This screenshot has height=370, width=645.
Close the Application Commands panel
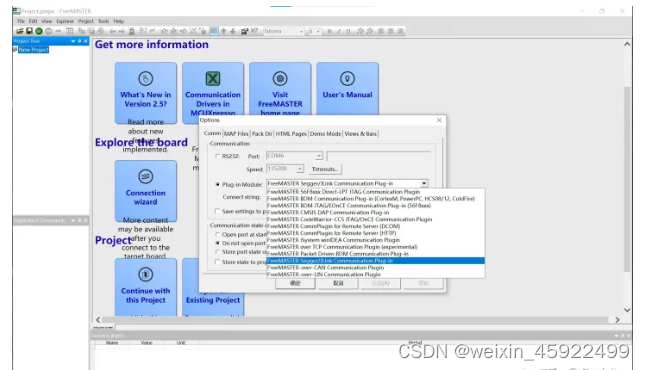[86, 221]
